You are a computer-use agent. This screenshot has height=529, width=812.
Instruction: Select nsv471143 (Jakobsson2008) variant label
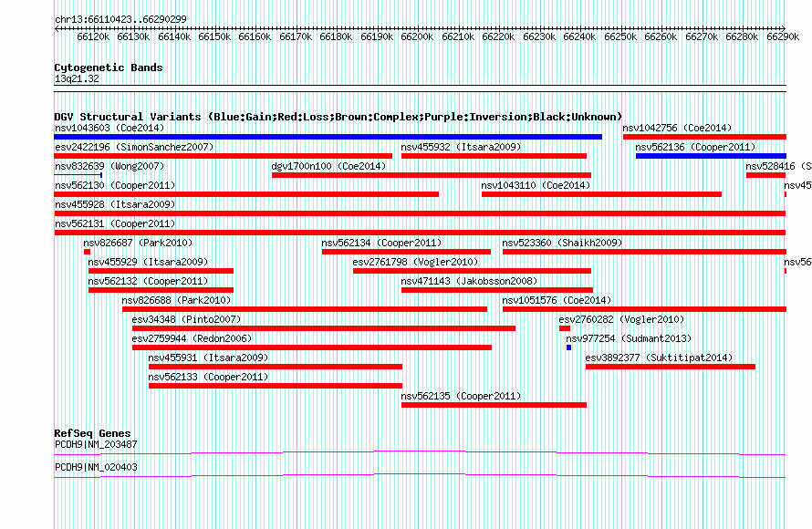pyautogui.click(x=469, y=281)
